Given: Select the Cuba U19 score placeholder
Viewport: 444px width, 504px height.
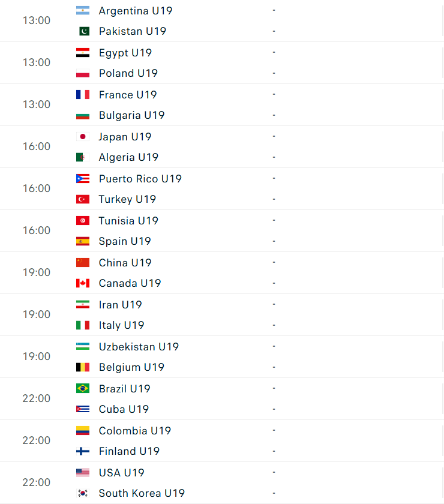Looking at the screenshot, I should (x=274, y=409).
